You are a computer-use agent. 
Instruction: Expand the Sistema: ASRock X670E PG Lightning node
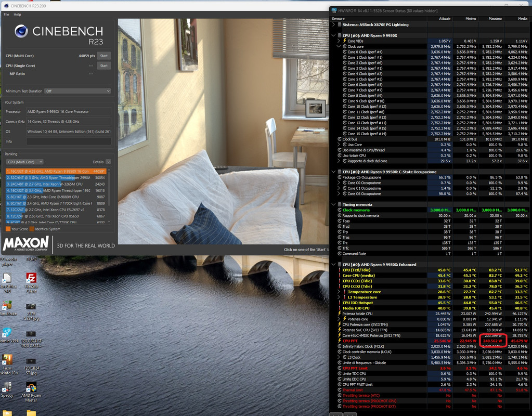point(333,24)
